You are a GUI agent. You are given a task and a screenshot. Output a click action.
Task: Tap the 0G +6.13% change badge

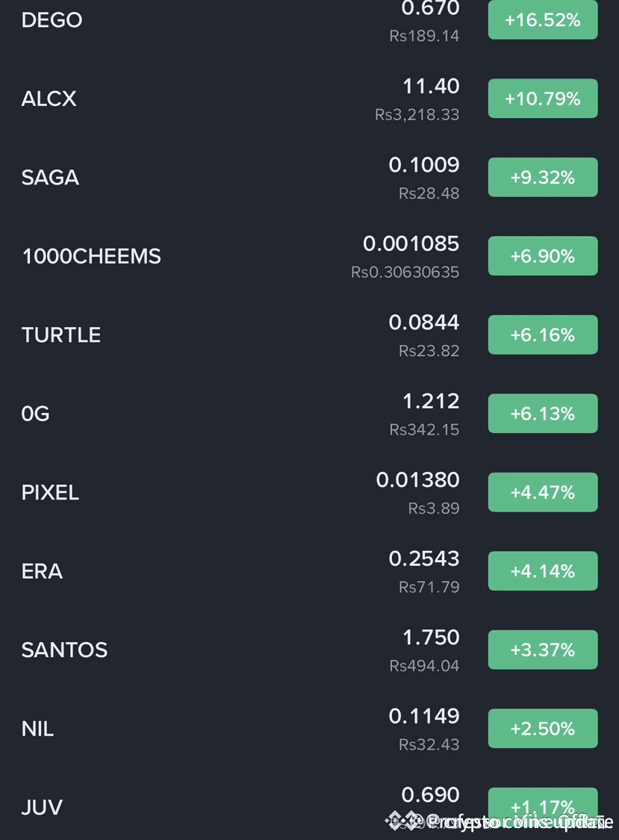(x=543, y=414)
